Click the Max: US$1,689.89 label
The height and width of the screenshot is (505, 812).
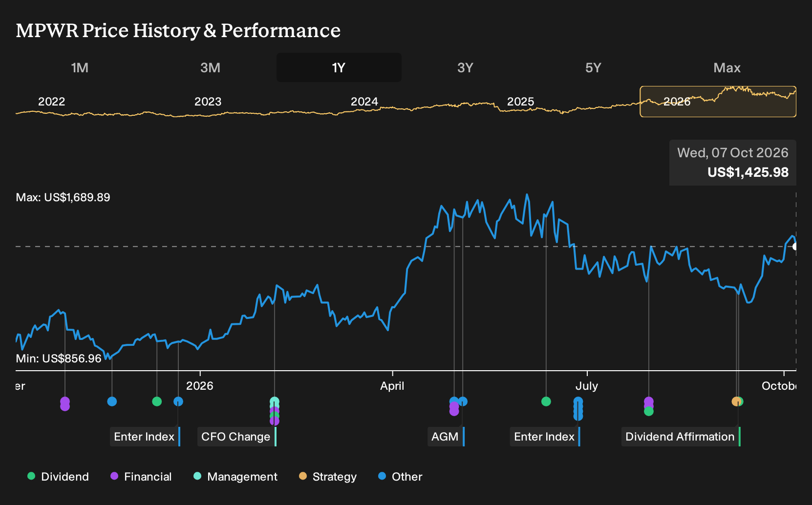click(63, 197)
